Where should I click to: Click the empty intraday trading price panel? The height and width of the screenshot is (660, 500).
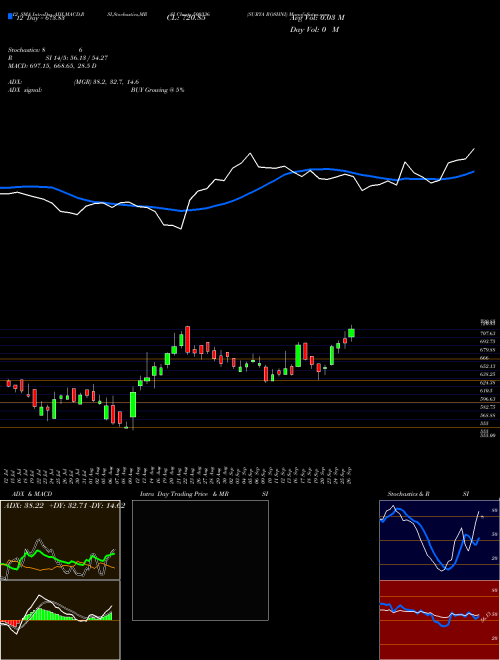pyautogui.click(x=200, y=560)
